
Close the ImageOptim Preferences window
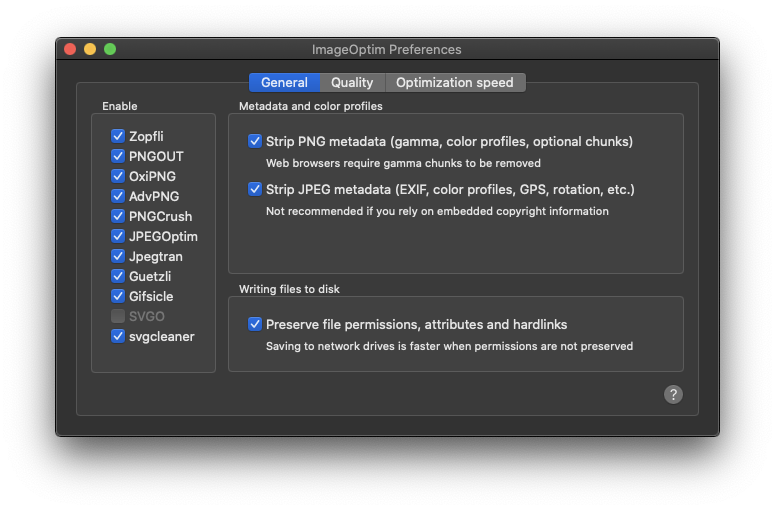pos(70,49)
